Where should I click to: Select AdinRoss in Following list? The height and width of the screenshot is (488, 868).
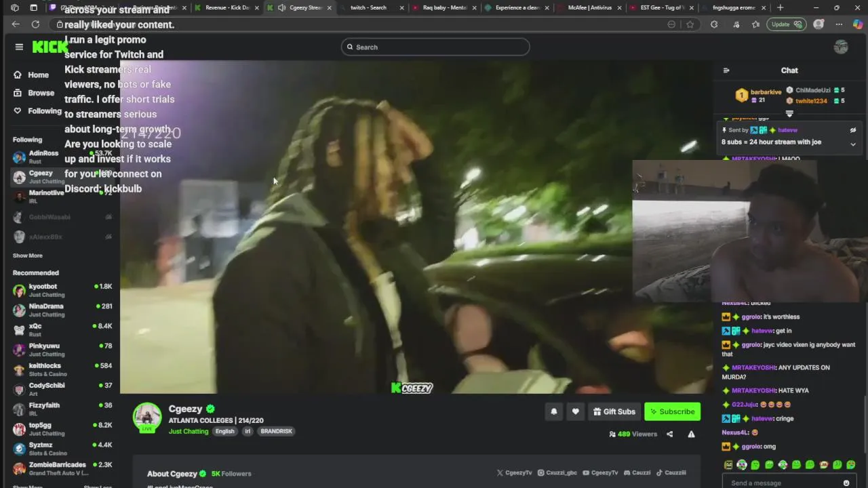(62, 157)
